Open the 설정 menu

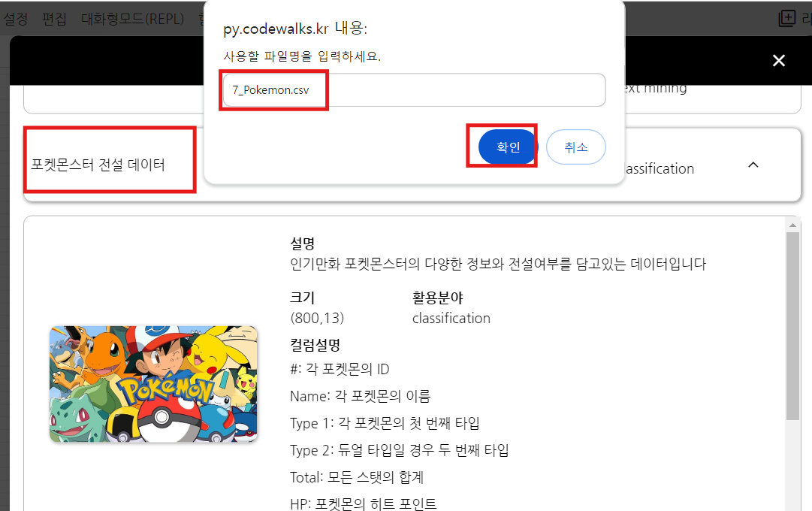(16, 20)
